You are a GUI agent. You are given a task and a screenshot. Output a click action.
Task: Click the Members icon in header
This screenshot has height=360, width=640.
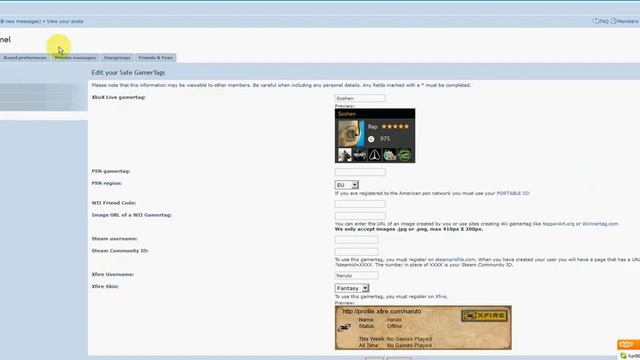coord(613,21)
